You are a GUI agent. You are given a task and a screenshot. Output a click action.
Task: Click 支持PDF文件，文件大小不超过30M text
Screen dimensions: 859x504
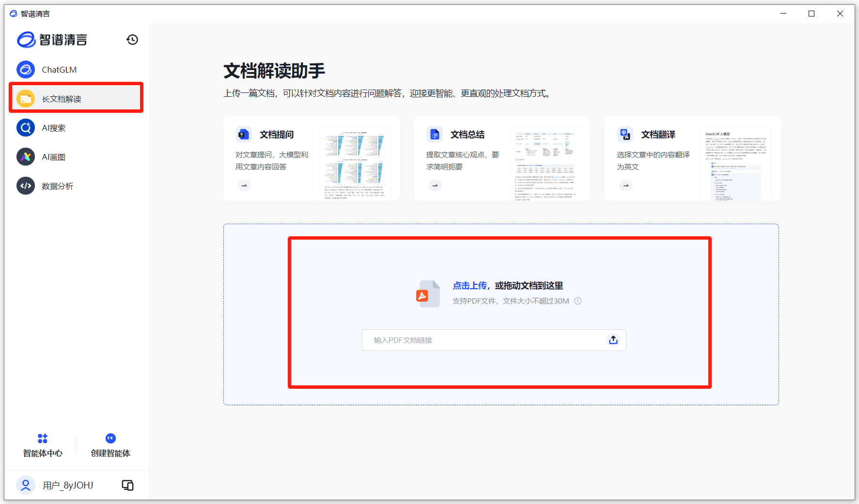pos(511,301)
